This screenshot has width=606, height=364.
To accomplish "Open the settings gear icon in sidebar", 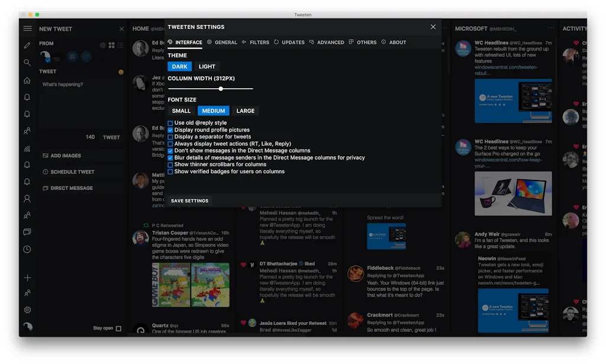I will 27,310.
